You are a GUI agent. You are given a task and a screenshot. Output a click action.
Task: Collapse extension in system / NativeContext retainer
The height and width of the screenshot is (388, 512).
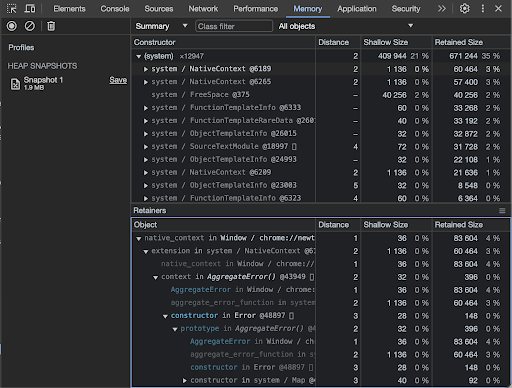tap(146, 252)
